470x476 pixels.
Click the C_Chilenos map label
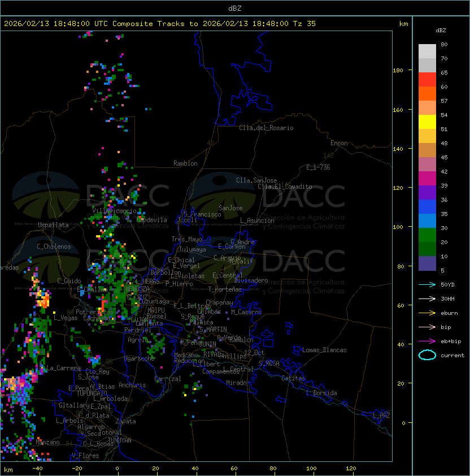[54, 246]
